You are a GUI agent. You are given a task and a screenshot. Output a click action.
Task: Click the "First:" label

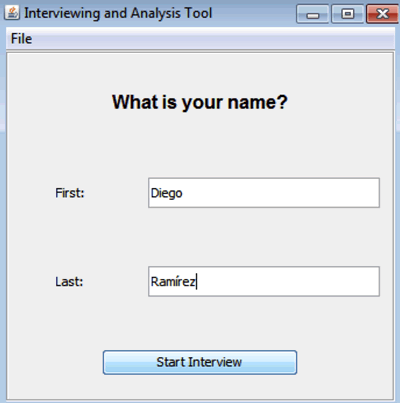click(70, 193)
